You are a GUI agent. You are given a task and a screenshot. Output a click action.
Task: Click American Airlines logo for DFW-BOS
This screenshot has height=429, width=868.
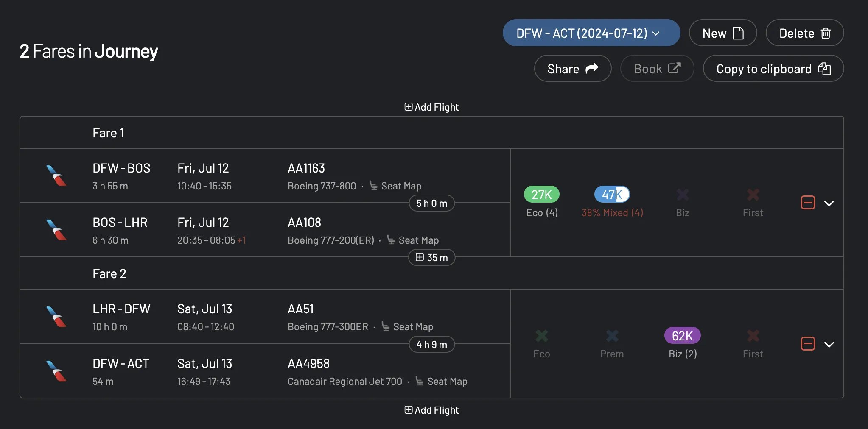click(56, 175)
